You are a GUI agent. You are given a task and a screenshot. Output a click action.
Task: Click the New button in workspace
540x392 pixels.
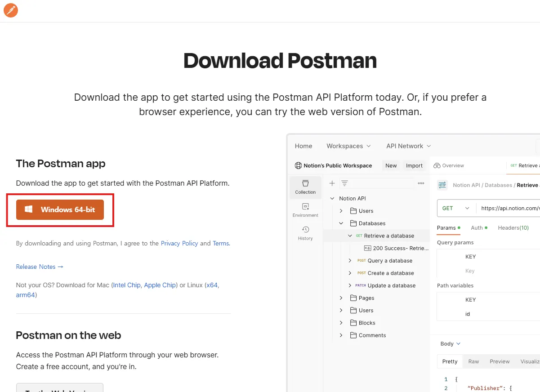391,165
